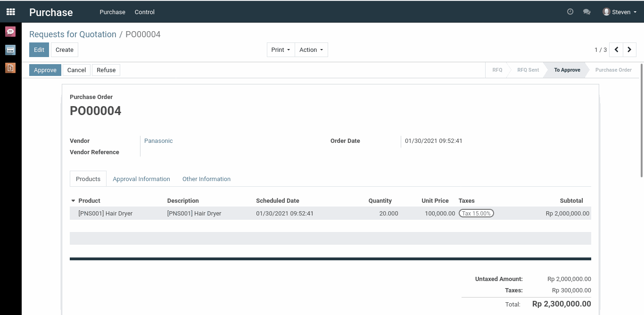Click the Refuse button
Screen dimensions: 644x315
point(106,70)
